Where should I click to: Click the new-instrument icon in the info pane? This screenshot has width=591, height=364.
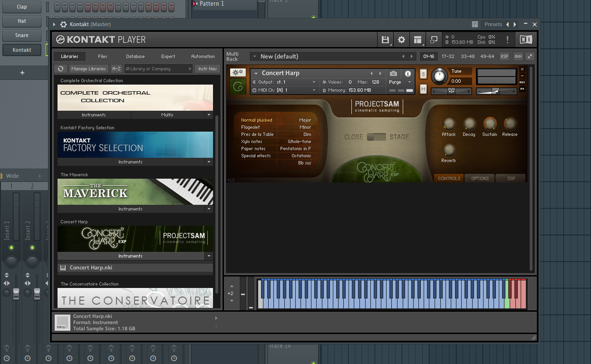click(62, 322)
